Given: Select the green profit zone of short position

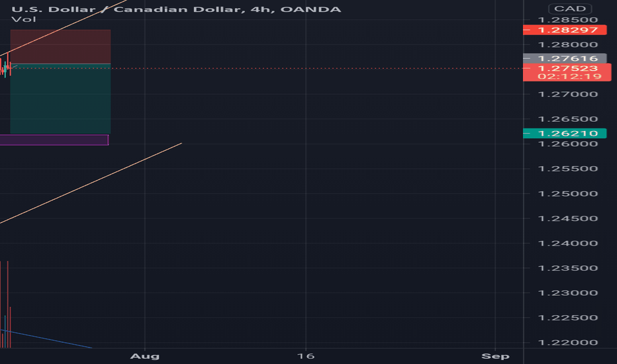Looking at the screenshot, I should point(61,99).
